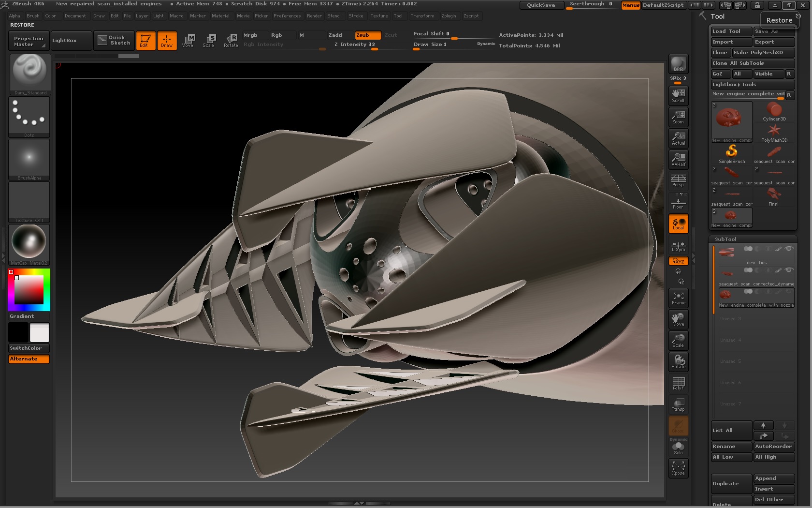The width and height of the screenshot is (812, 508).
Task: Select the Scroll canvas tool
Action: click(x=678, y=95)
